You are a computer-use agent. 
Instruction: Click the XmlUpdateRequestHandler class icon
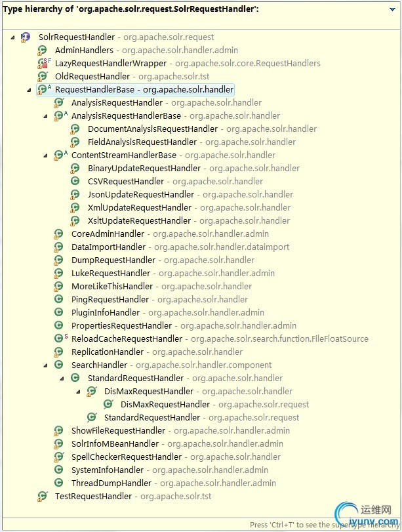pos(75,208)
